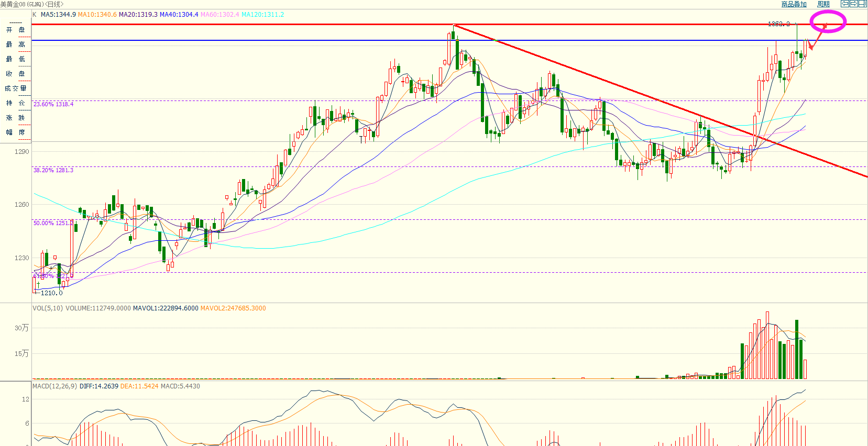This screenshot has width=868, height=446.
Task: Click the 持仓 info row
Action: pyautogui.click(x=16, y=103)
